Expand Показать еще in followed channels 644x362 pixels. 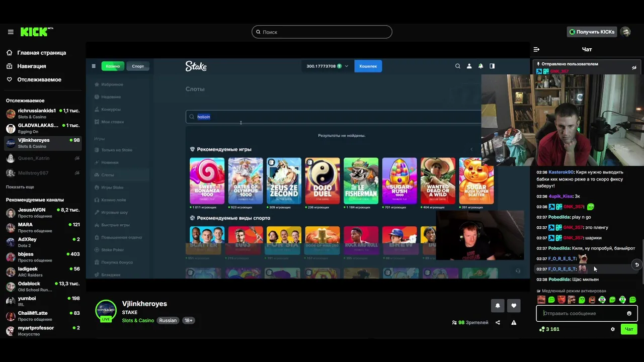(20, 187)
